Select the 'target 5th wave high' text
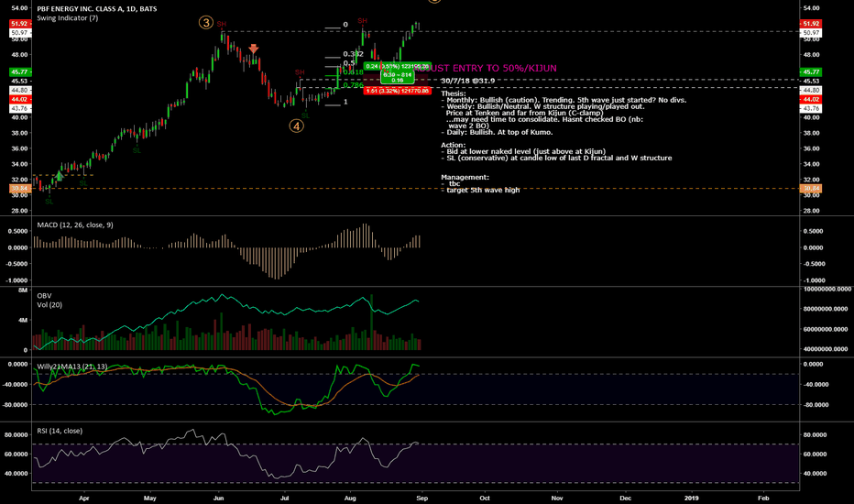Viewport: 854px width, 504px height. click(x=483, y=191)
